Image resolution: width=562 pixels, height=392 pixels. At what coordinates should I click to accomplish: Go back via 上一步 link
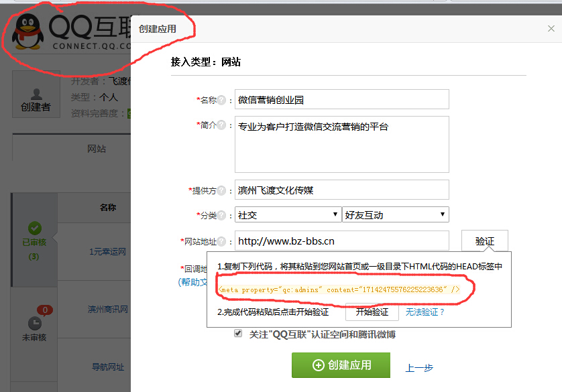[x=419, y=368]
